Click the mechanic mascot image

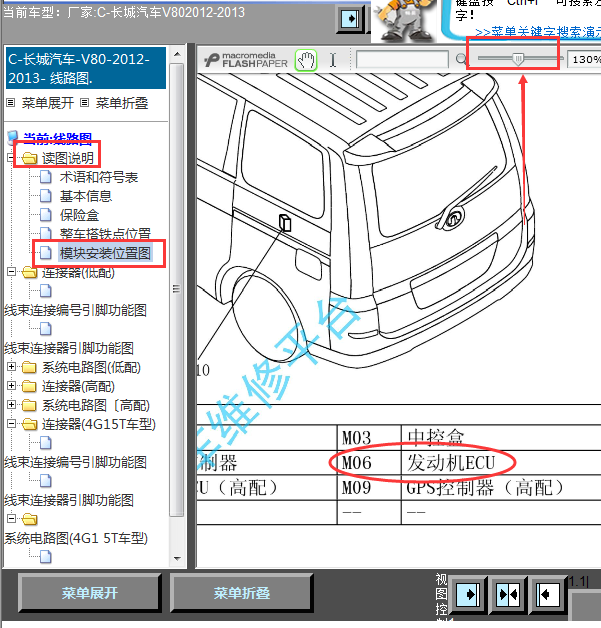(x=404, y=19)
